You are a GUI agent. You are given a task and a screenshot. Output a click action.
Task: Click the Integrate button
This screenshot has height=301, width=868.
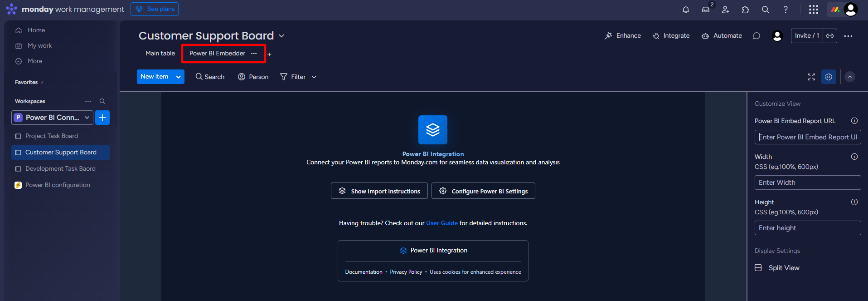[671, 36]
